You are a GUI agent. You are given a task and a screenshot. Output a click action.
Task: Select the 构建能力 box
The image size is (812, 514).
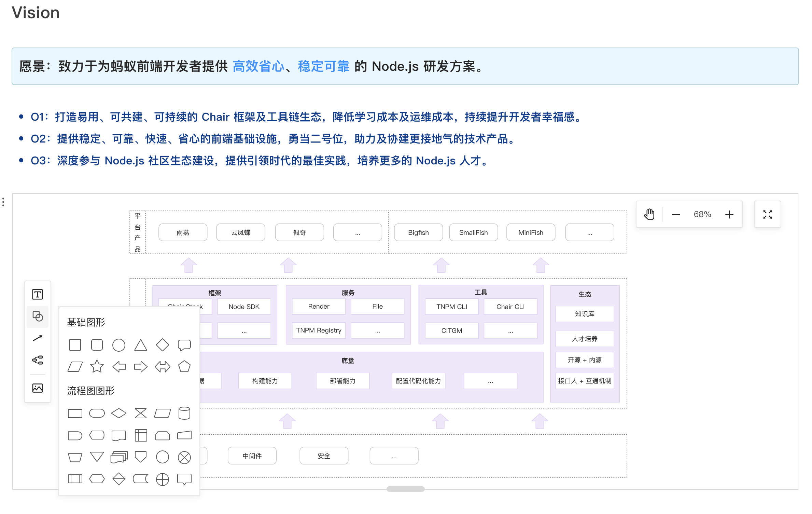[x=265, y=381]
